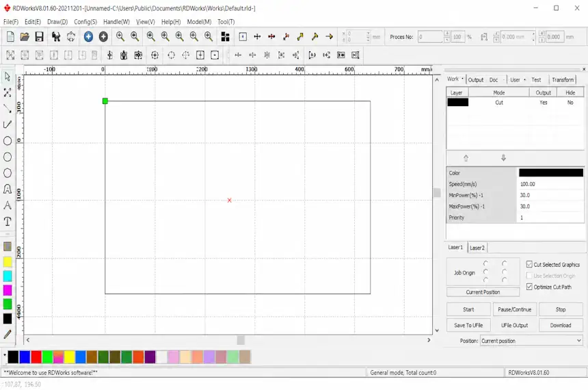Select the straight line drawing tool

[8, 109]
